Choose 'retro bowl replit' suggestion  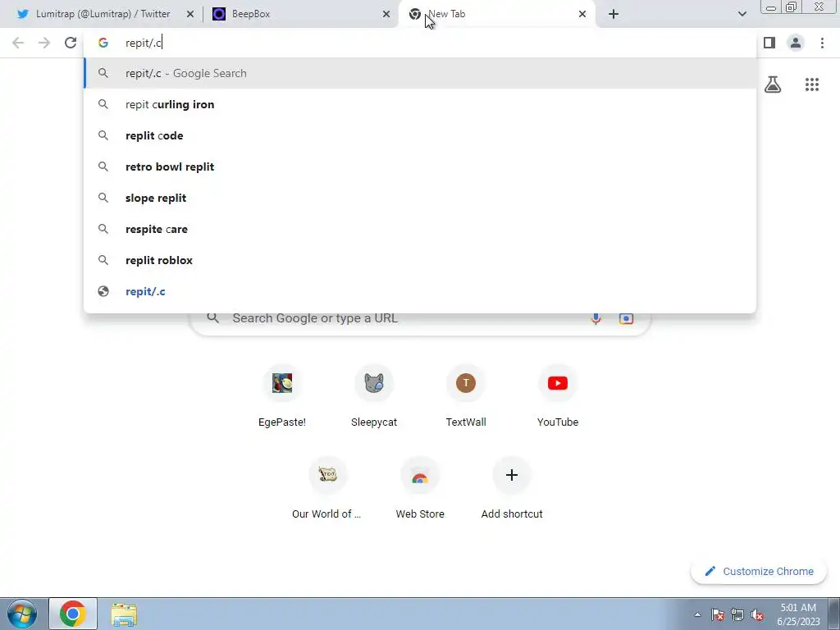[420, 167]
